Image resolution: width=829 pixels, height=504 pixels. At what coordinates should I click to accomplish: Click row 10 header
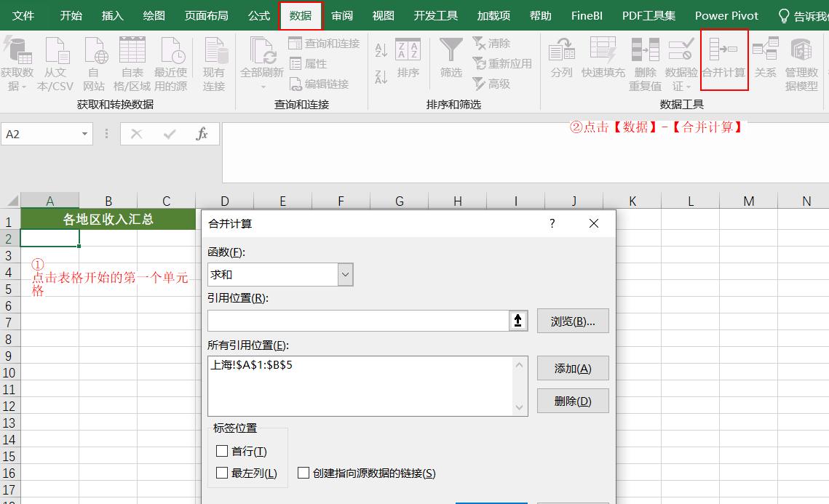pyautogui.click(x=9, y=372)
